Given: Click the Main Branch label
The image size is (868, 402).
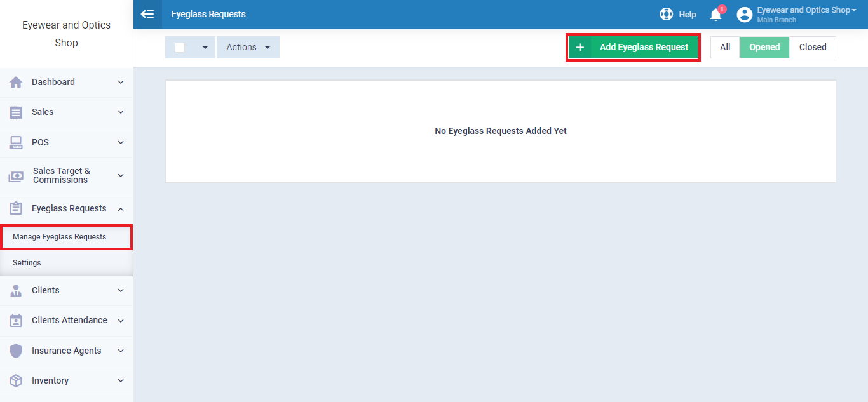Looking at the screenshot, I should click(x=776, y=20).
